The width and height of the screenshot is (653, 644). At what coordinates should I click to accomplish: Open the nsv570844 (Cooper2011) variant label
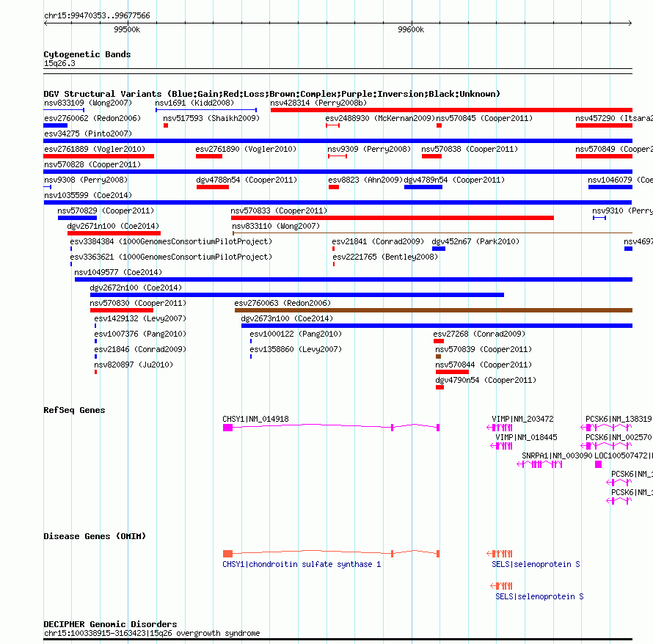coord(484,365)
